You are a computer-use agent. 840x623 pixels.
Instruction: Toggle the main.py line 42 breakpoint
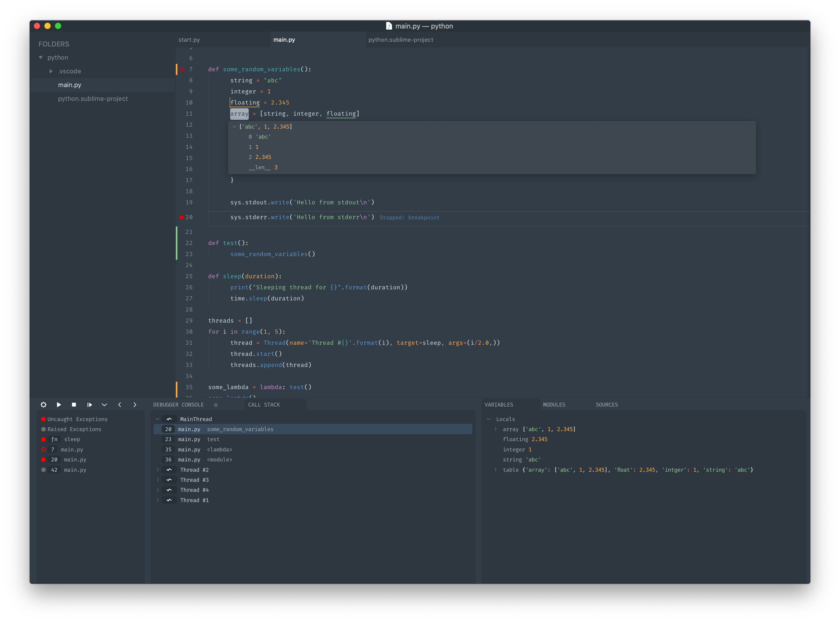[43, 470]
